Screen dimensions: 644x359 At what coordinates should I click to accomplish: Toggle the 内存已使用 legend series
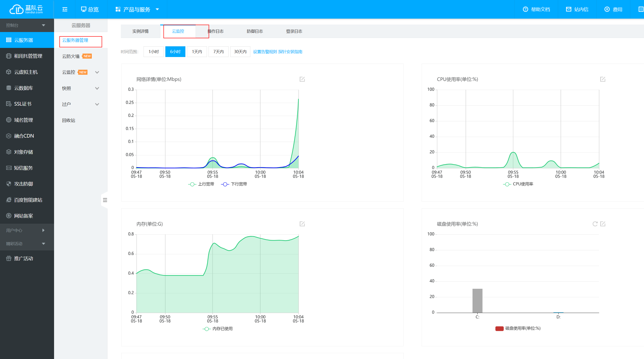(x=217, y=329)
